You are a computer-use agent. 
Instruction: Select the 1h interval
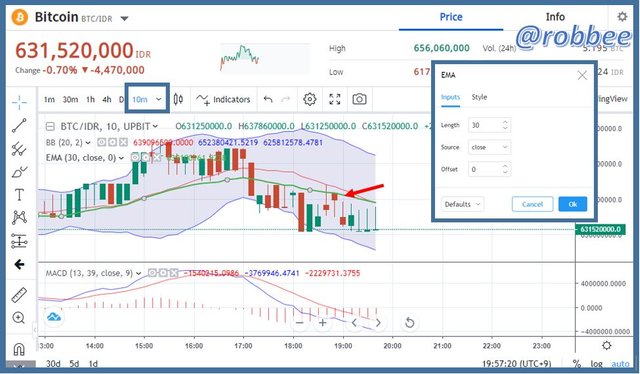tap(90, 99)
